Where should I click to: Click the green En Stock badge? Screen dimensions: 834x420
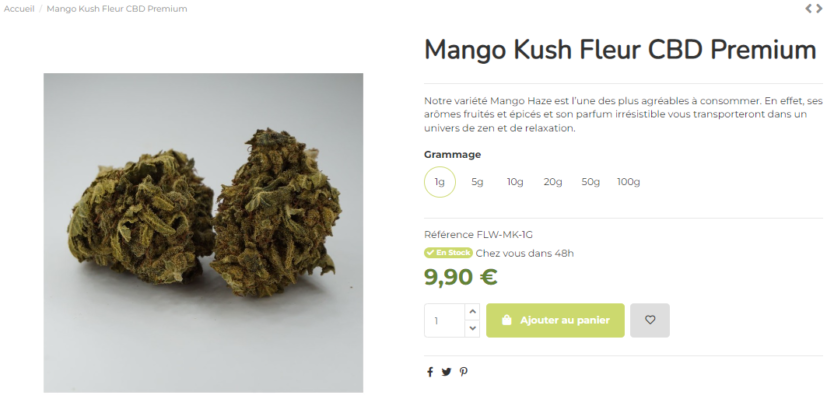[x=448, y=253]
